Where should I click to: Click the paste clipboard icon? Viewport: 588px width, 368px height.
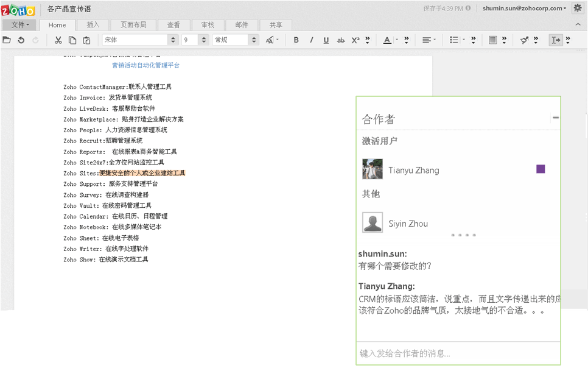86,40
